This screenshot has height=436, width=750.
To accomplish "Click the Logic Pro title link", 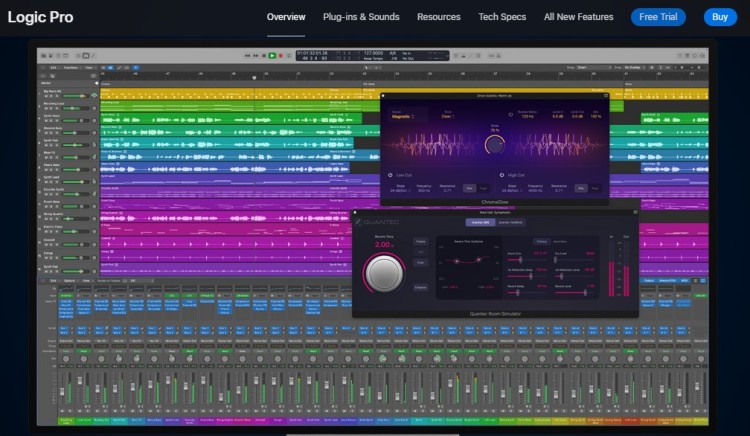I will (41, 17).
